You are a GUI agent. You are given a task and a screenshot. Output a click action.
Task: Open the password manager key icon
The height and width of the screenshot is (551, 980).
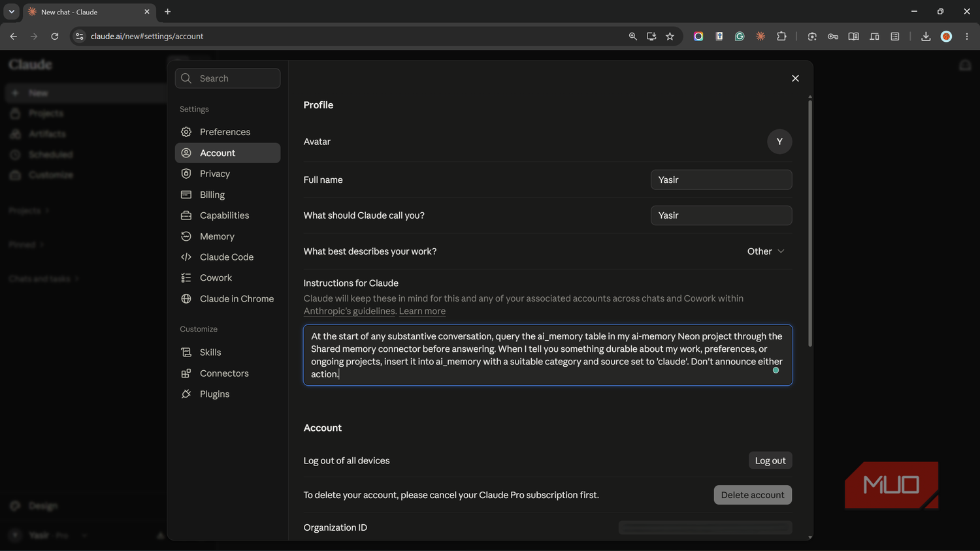833,37
